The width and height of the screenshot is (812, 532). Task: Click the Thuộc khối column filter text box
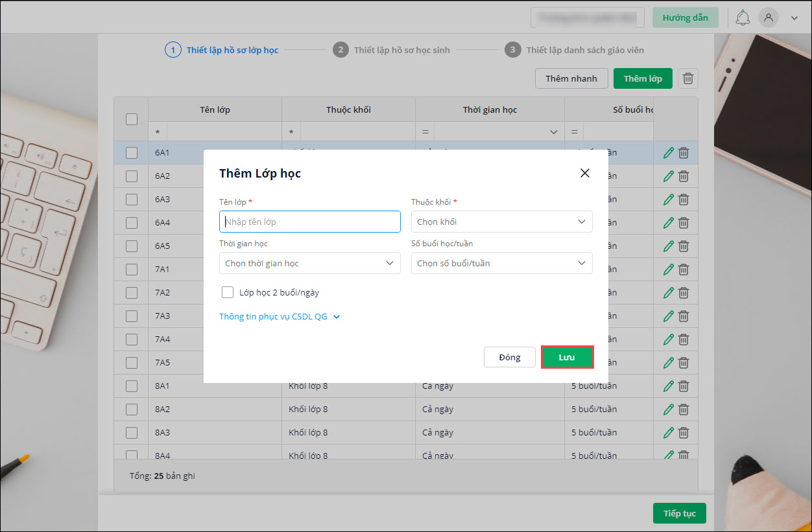point(357,132)
